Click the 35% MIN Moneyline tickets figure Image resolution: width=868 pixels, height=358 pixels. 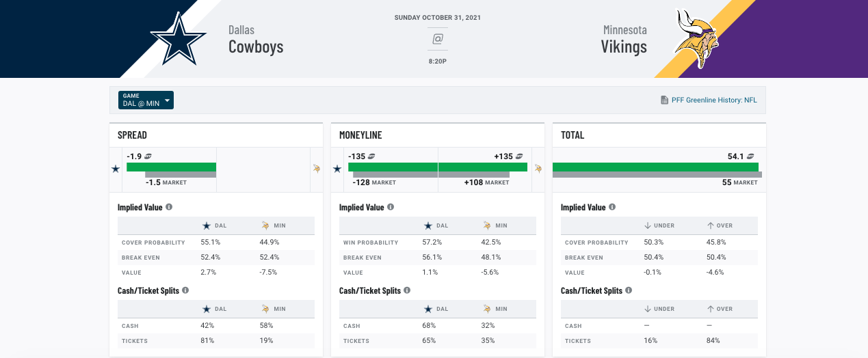click(489, 340)
